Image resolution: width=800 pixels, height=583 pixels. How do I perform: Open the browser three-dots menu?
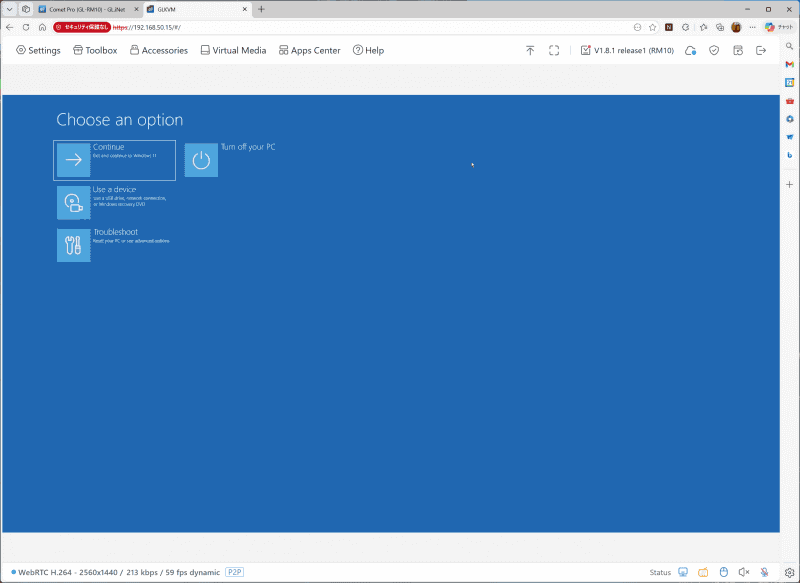tap(753, 27)
